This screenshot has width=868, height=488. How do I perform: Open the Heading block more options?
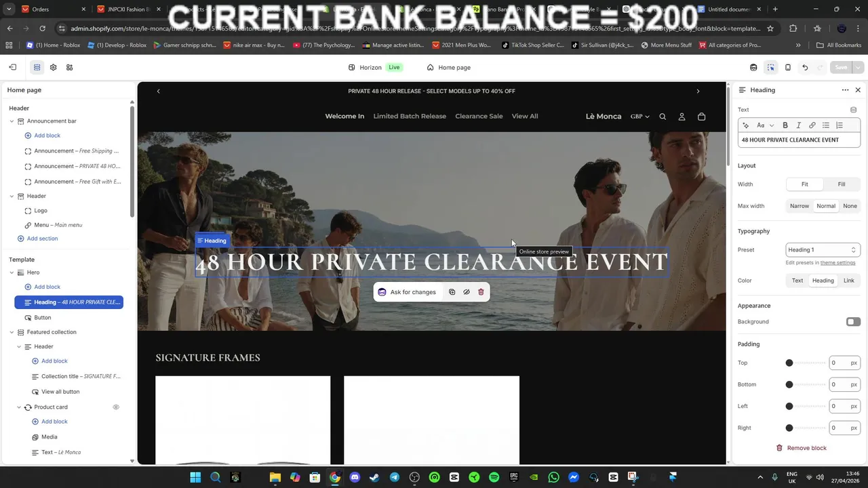pos(845,90)
